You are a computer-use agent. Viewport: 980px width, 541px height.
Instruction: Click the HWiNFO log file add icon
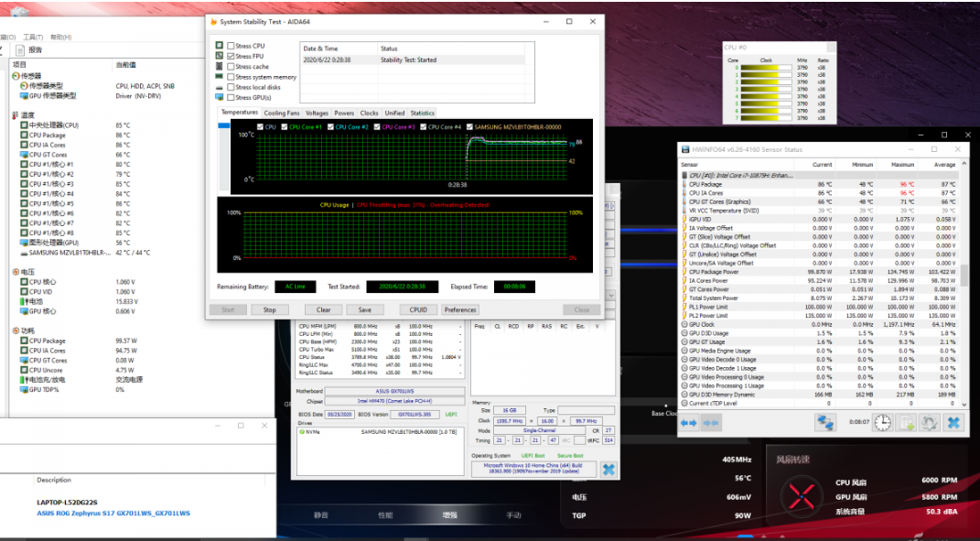point(906,423)
